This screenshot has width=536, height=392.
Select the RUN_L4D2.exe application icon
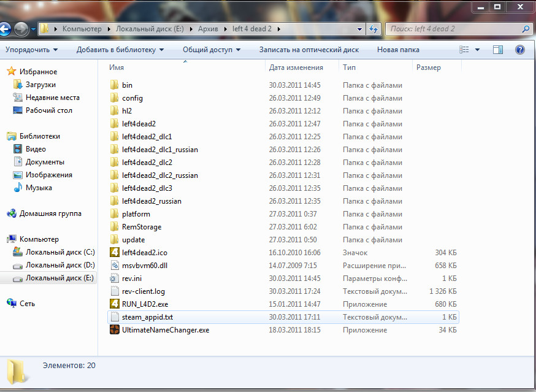click(x=114, y=304)
